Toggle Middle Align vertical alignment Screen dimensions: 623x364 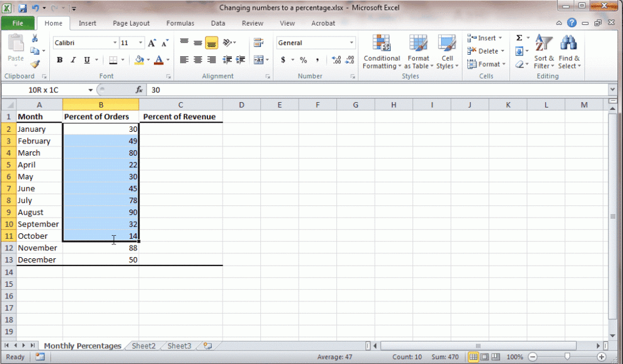tap(198, 42)
